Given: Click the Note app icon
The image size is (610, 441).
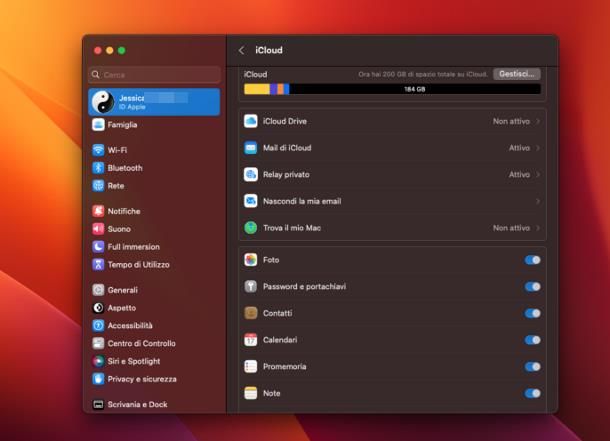Looking at the screenshot, I should pyautogui.click(x=251, y=393).
